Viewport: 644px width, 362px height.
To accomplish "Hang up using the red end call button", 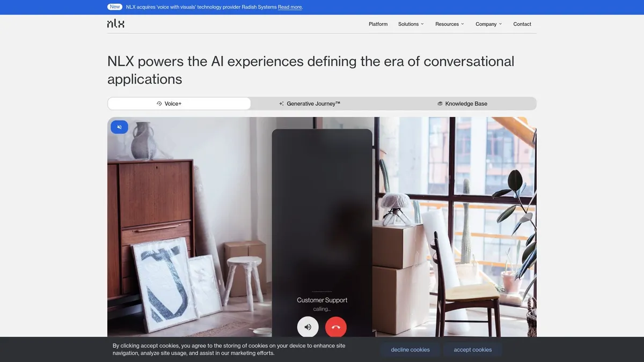I will point(336,327).
